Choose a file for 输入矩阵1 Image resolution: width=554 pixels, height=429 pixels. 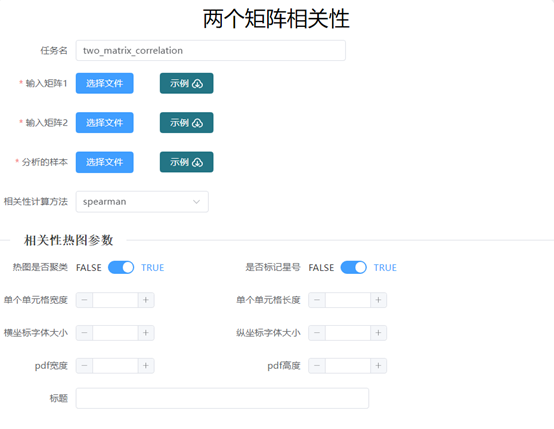[105, 83]
